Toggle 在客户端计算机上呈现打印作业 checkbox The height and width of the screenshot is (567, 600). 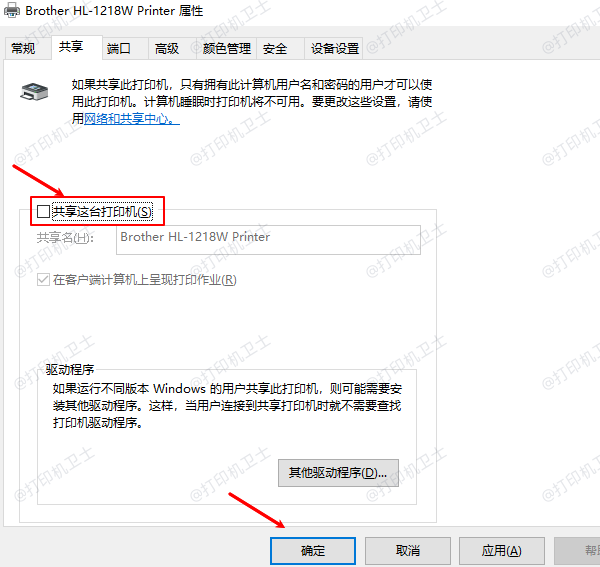coord(43,280)
